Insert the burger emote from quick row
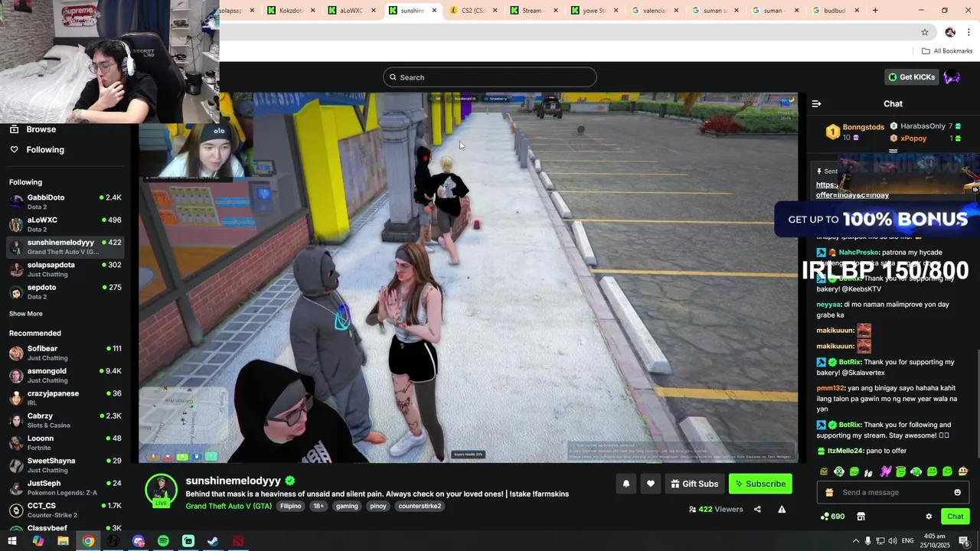This screenshot has width=980, height=551. click(963, 471)
